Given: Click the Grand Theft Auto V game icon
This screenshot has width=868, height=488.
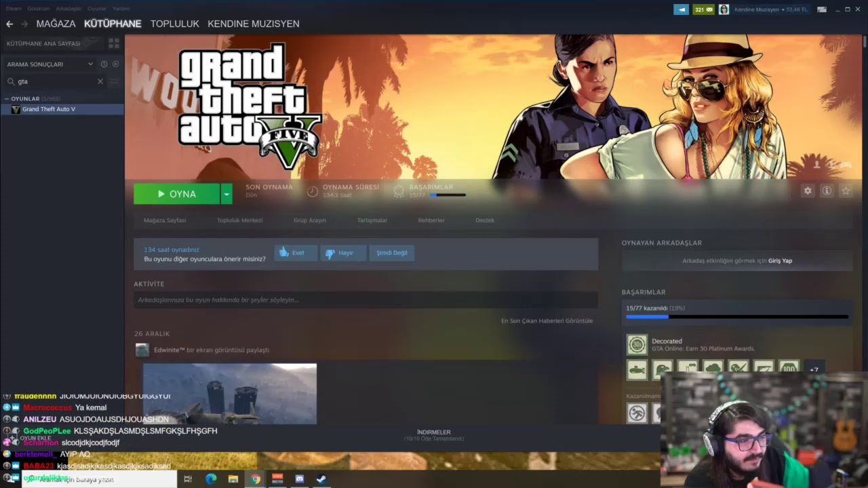Looking at the screenshot, I should [16, 109].
